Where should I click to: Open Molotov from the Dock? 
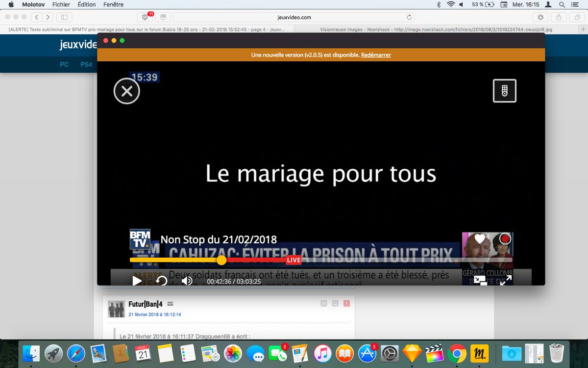(478, 353)
